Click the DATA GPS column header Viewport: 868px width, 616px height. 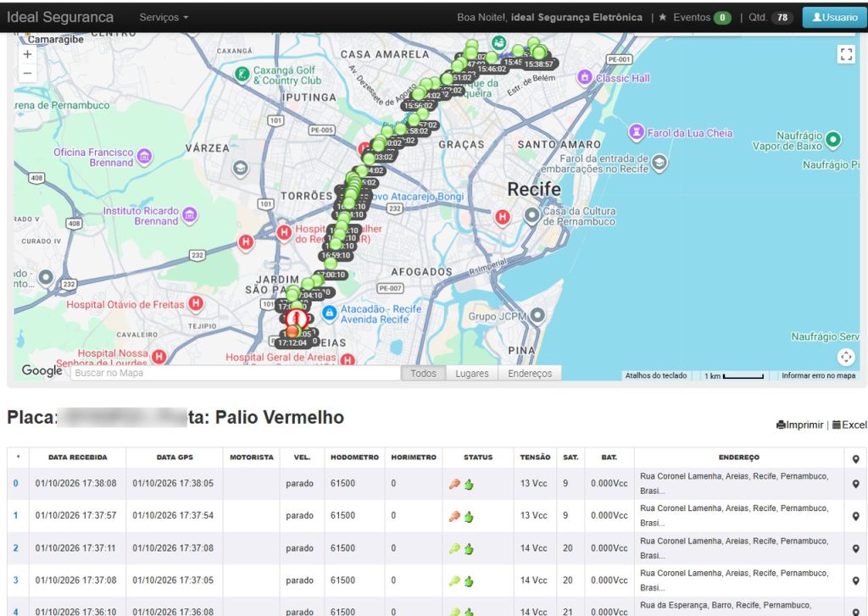(x=175, y=458)
